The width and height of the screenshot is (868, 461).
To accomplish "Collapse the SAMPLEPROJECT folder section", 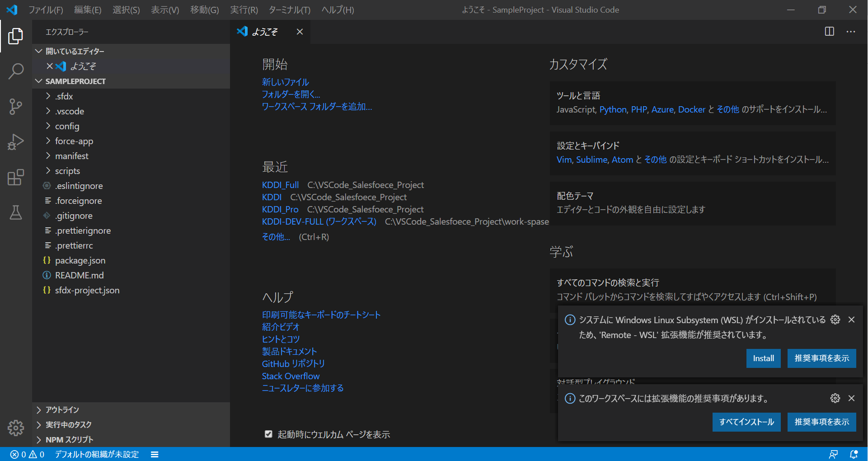I will click(131, 81).
